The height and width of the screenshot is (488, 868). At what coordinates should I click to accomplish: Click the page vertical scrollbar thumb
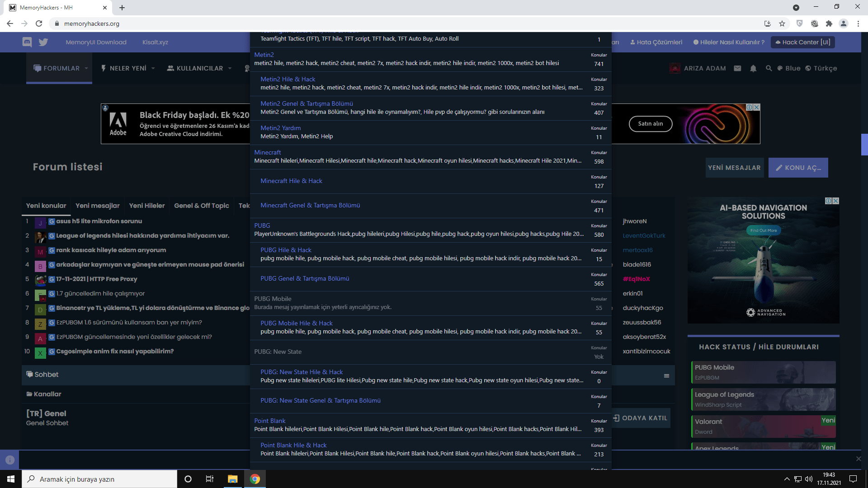864,145
